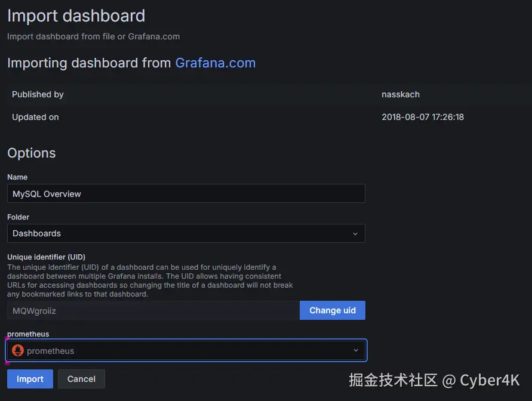Click the Published by label
Viewport: 532px width, 401px height.
pyautogui.click(x=38, y=94)
